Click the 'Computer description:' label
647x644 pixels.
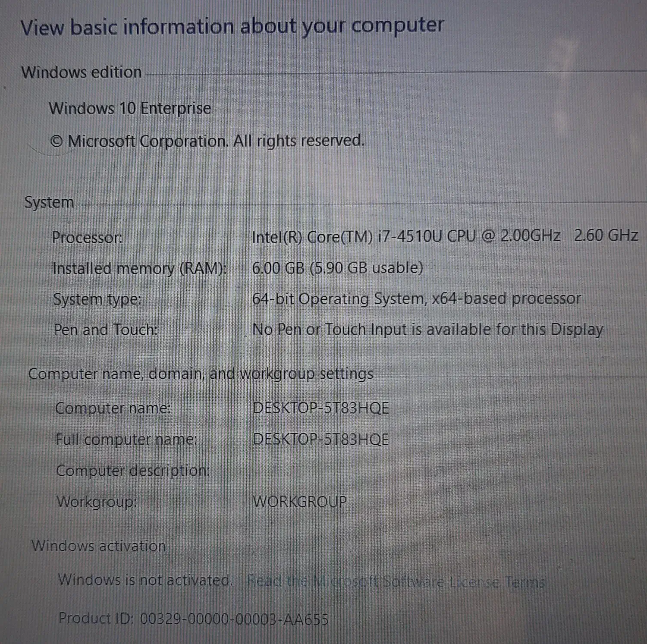[x=133, y=471]
